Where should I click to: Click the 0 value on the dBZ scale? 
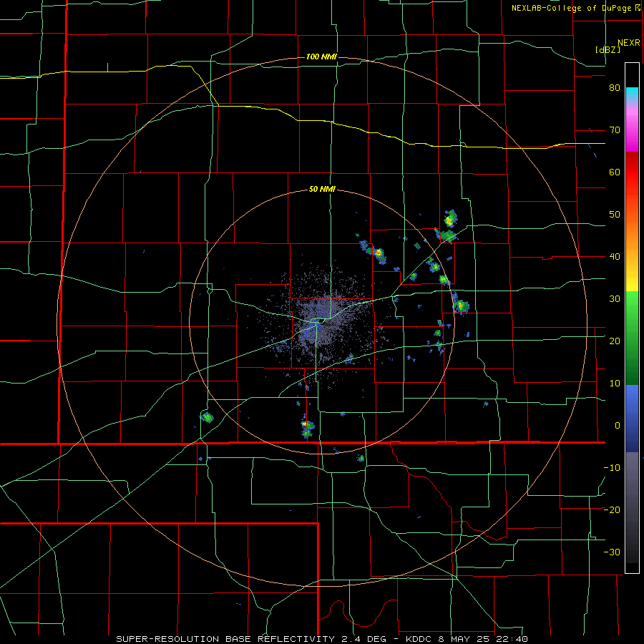tap(618, 426)
